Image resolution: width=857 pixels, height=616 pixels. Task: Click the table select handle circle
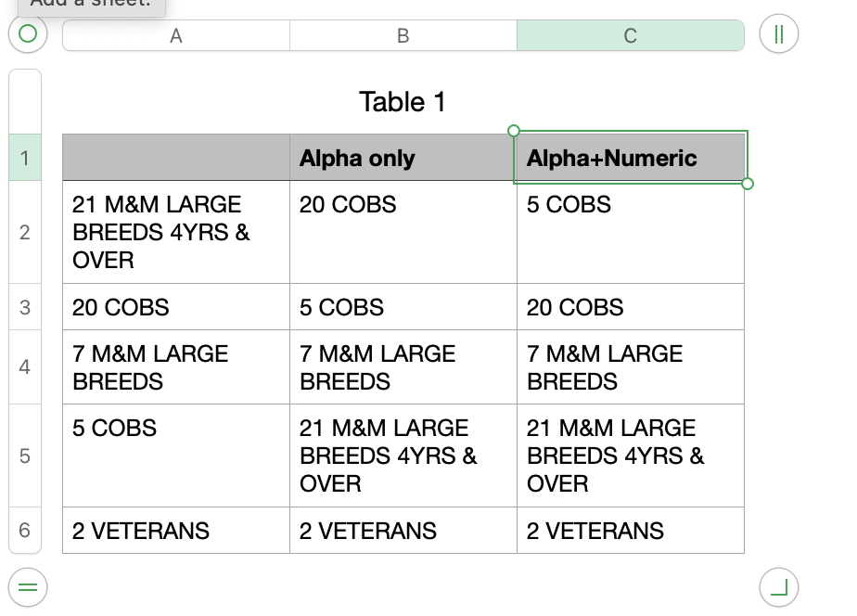(x=28, y=35)
